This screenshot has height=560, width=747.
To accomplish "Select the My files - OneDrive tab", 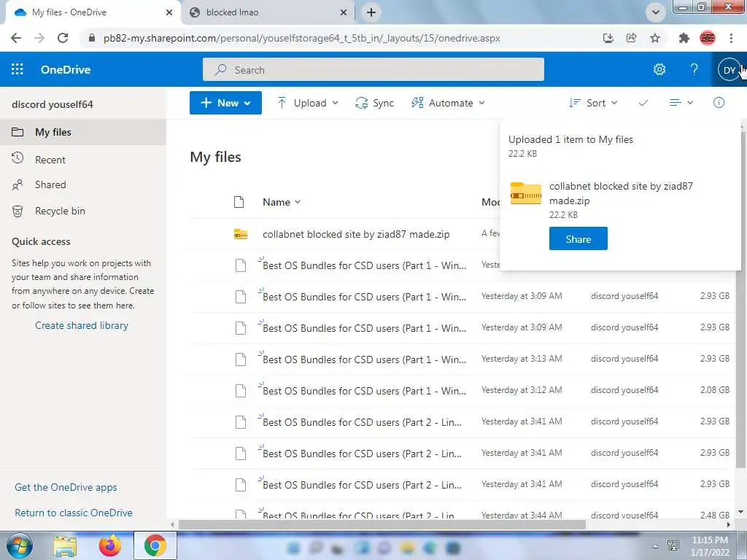I will (93, 12).
